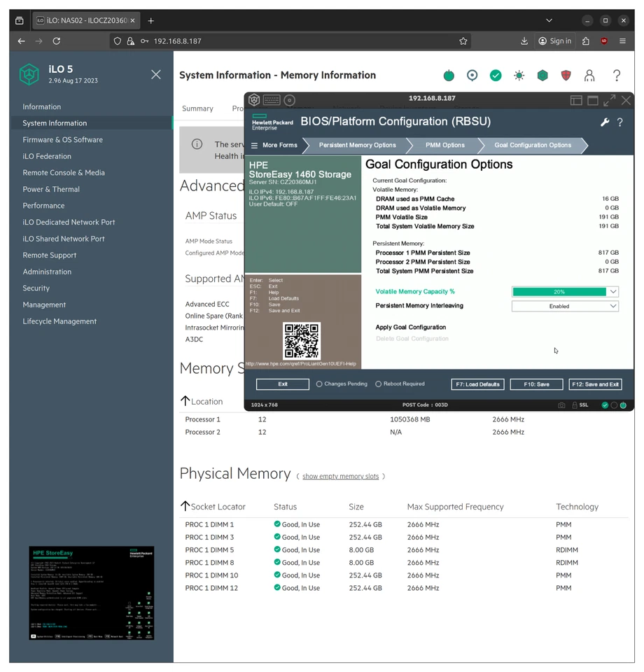
Task: Click Apply Goal Configuration
Action: coord(410,328)
